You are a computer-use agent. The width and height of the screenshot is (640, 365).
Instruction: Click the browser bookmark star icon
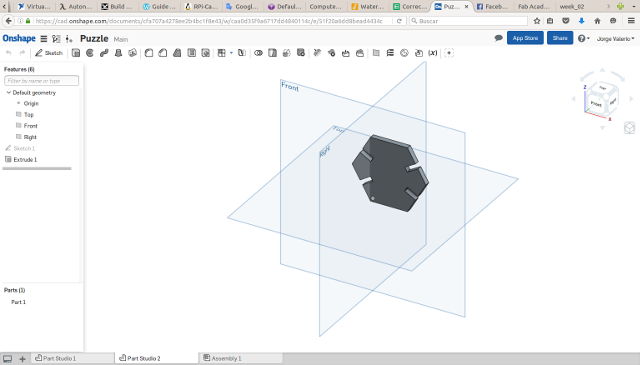[x=537, y=21]
